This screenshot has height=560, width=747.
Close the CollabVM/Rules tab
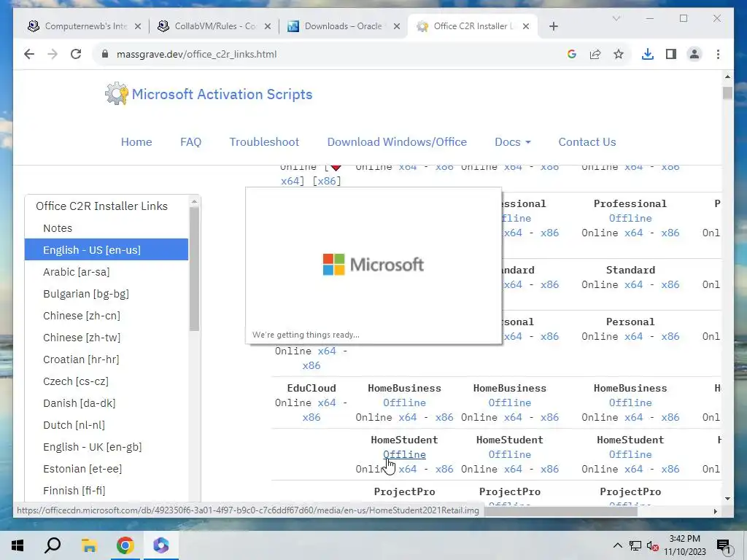(268, 26)
